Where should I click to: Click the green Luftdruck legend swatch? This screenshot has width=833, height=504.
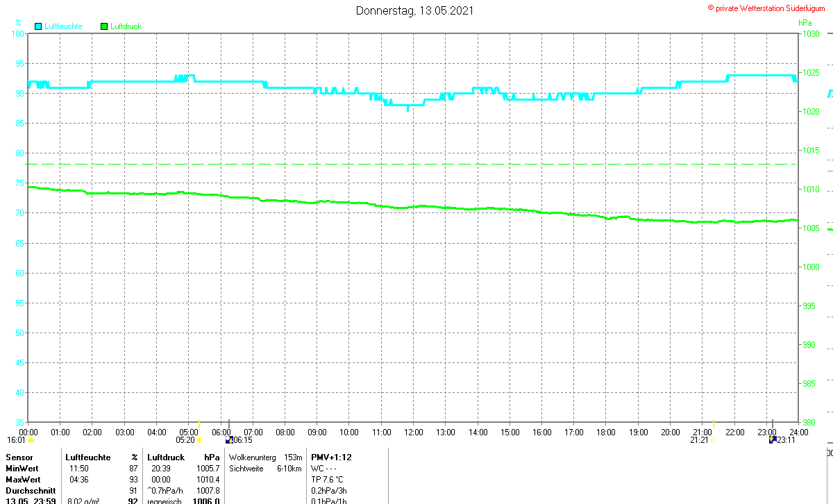(x=104, y=26)
